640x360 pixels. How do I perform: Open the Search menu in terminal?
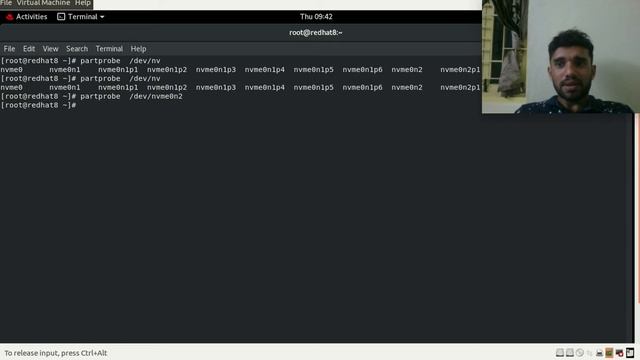pos(77,49)
